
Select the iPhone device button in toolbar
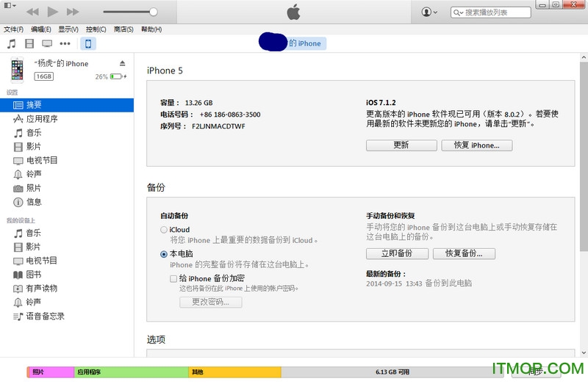[88, 44]
